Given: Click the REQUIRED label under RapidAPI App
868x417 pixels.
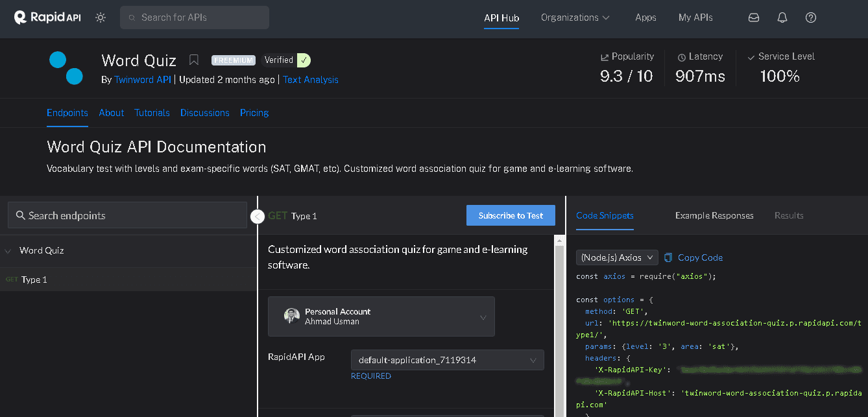Looking at the screenshot, I should pyautogui.click(x=371, y=376).
